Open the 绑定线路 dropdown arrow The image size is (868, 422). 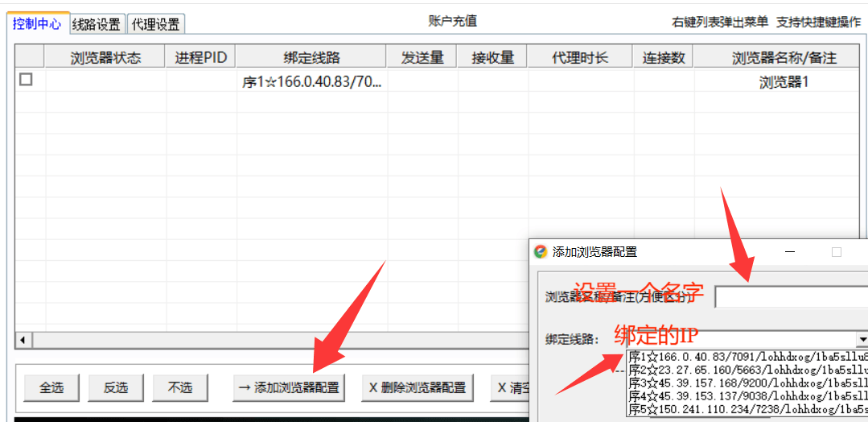[x=862, y=338]
